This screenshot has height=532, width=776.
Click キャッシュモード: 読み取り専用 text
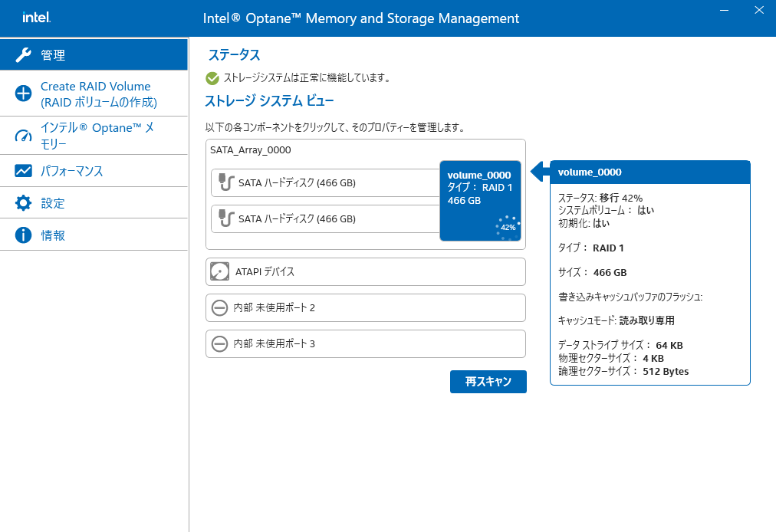click(x=617, y=320)
